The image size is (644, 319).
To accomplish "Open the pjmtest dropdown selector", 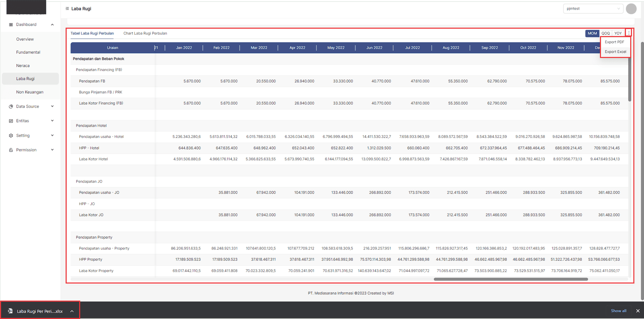I will click(x=593, y=9).
